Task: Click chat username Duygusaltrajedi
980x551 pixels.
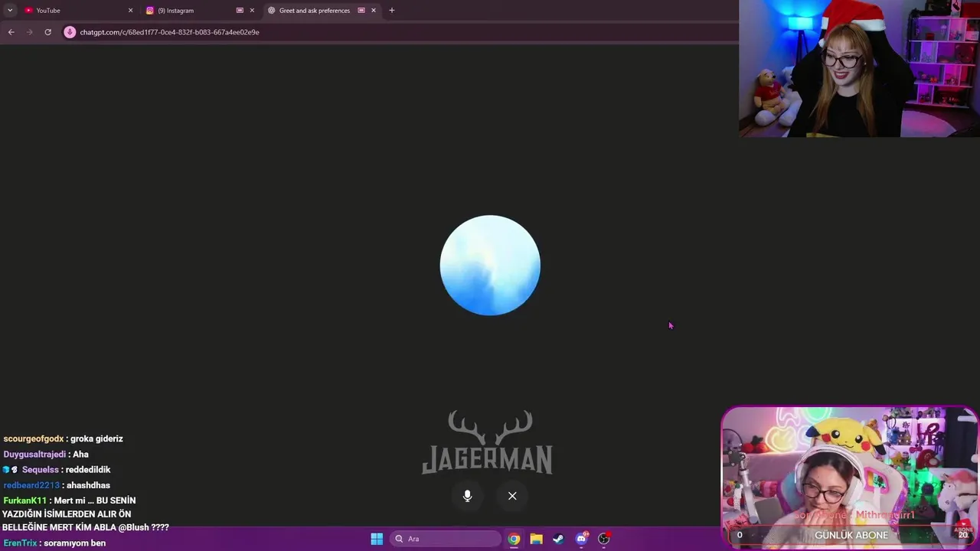Action: (x=34, y=455)
